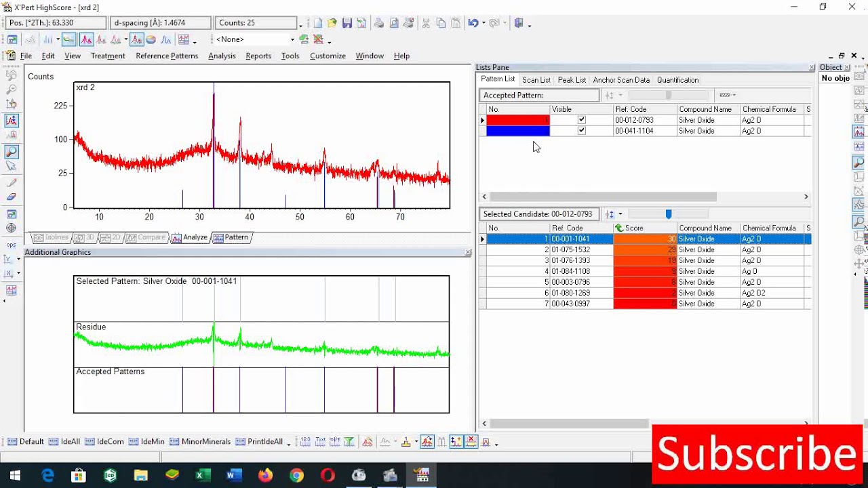Open Y-axis scale dropdown in left toolbar
868x488 pixels.
click(18, 259)
